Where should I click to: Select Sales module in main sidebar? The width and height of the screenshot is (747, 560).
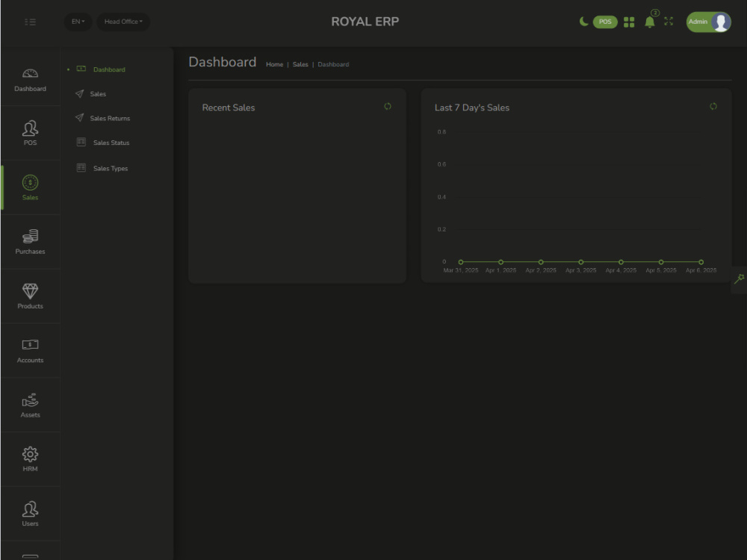[x=30, y=187]
